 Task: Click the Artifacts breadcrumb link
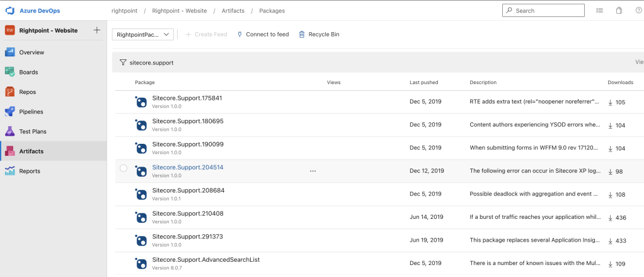(233, 11)
